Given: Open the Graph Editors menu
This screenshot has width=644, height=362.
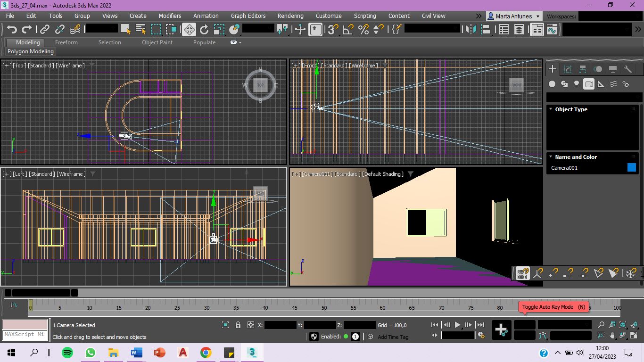Looking at the screenshot, I should [x=248, y=16].
